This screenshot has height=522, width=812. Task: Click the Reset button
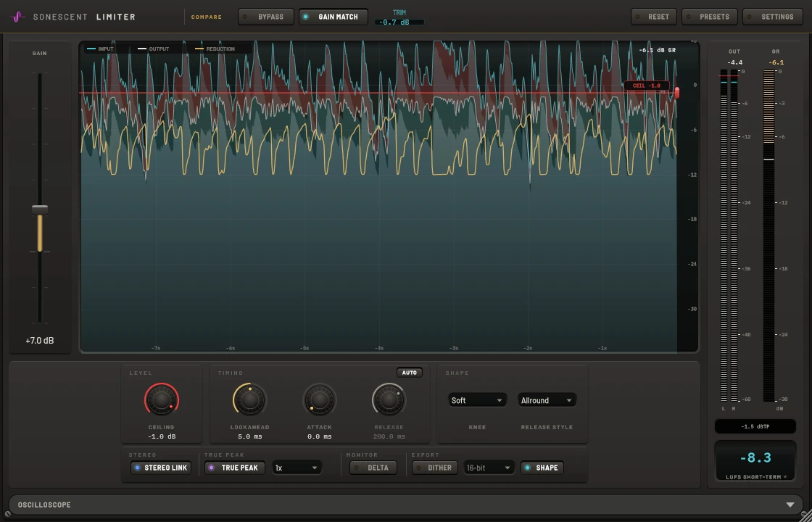tap(653, 17)
